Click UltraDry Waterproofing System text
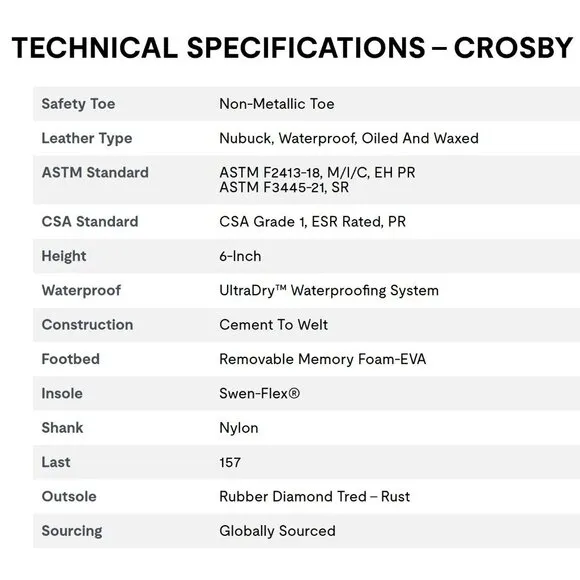The width and height of the screenshot is (580, 580). coord(329,291)
